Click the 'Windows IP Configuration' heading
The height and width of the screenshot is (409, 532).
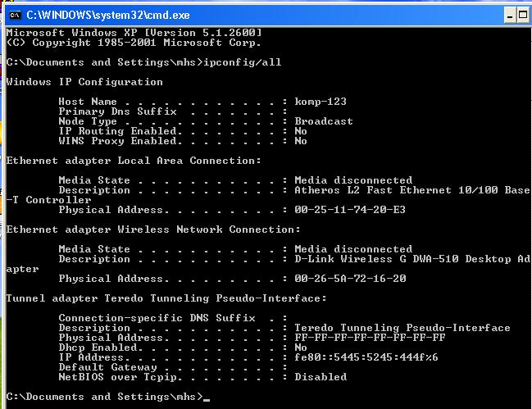(84, 82)
